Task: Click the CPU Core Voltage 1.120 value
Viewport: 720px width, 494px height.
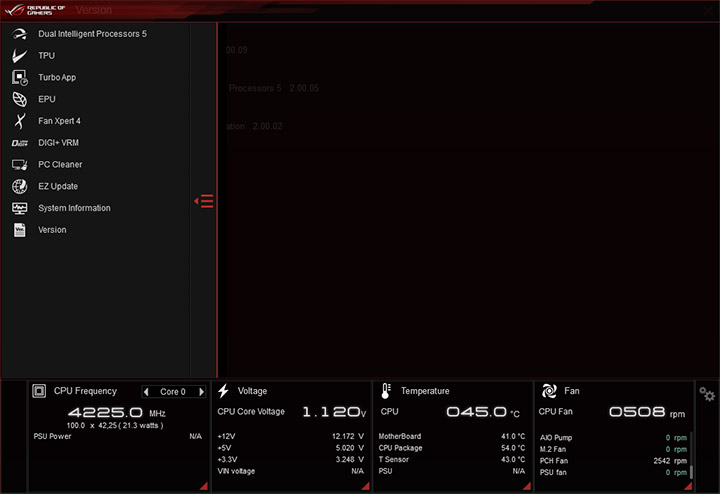Action: [334, 412]
